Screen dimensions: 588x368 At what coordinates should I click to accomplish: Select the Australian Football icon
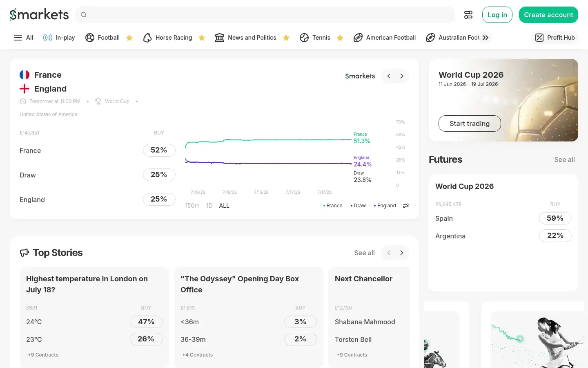430,38
